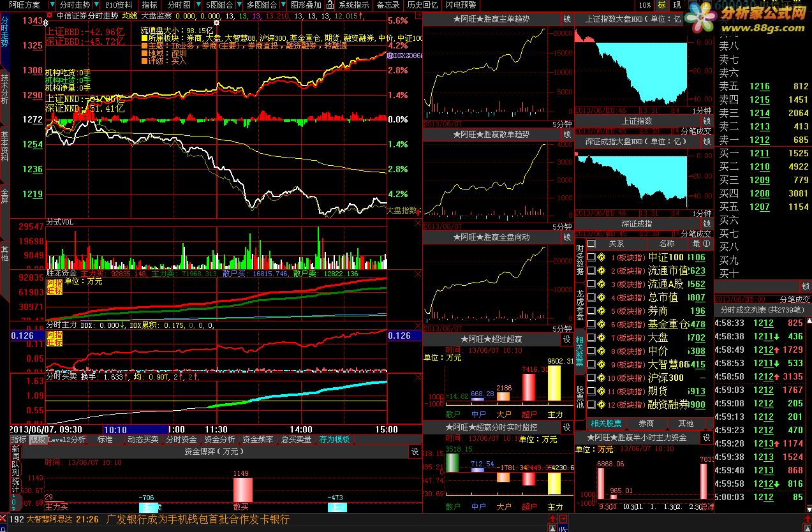Screen dimensions: 812x532
Task: Select the Level2分析 indicator tab
Action: (x=67, y=440)
